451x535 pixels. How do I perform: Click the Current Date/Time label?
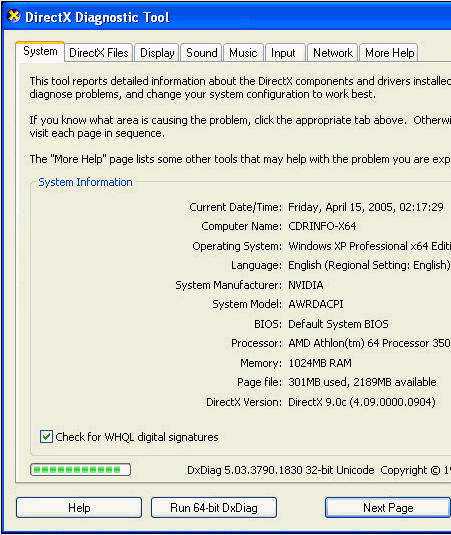pyautogui.click(x=236, y=207)
